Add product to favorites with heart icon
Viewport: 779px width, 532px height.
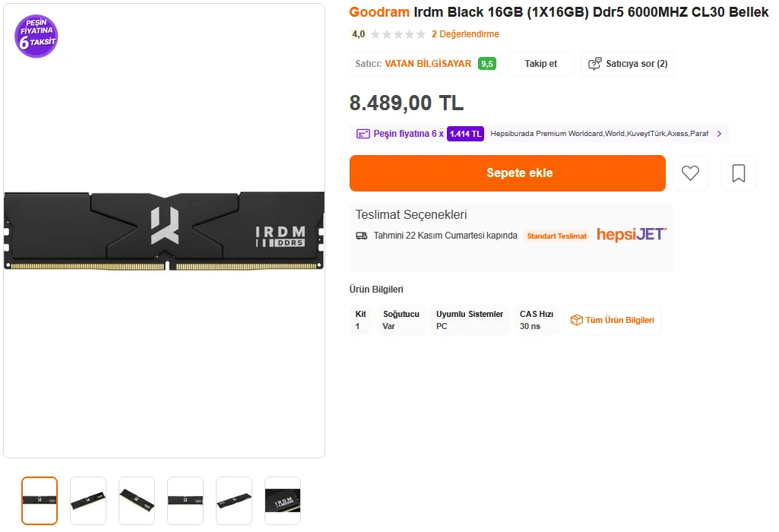pos(690,173)
